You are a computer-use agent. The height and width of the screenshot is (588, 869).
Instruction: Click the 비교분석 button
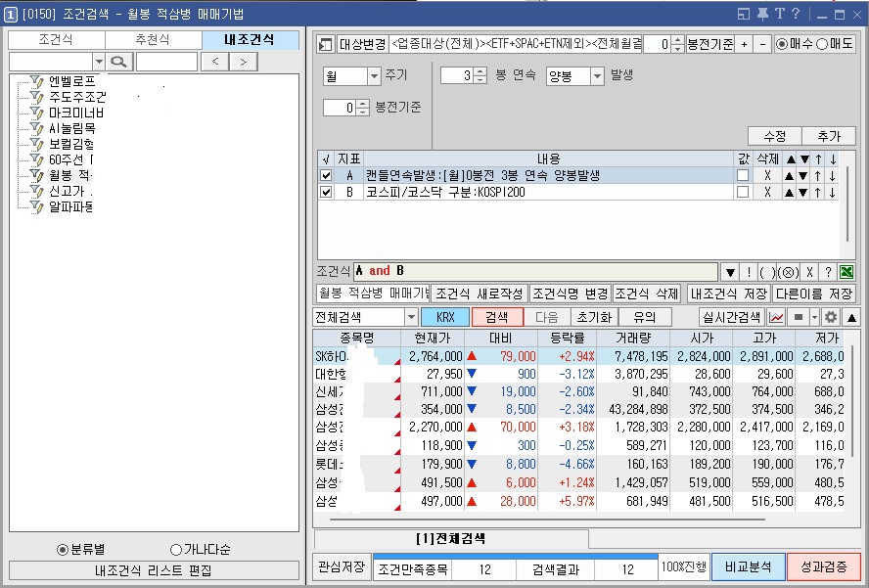pos(749,566)
